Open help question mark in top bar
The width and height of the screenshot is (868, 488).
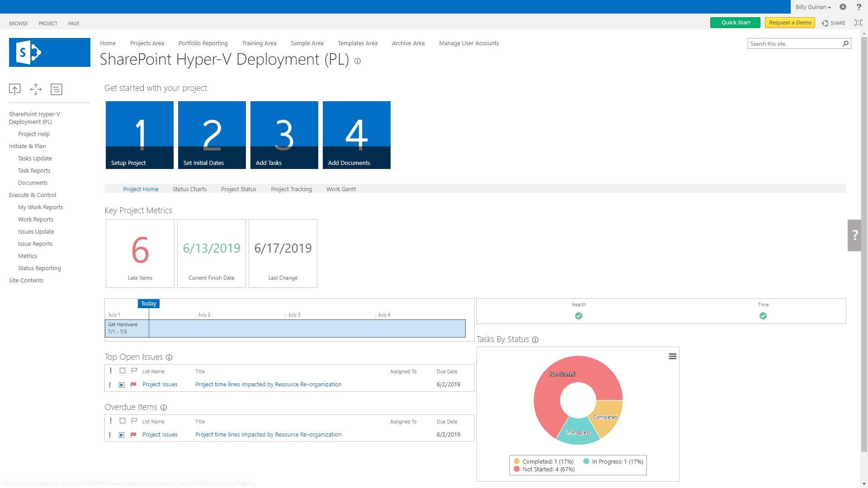[x=859, y=7]
